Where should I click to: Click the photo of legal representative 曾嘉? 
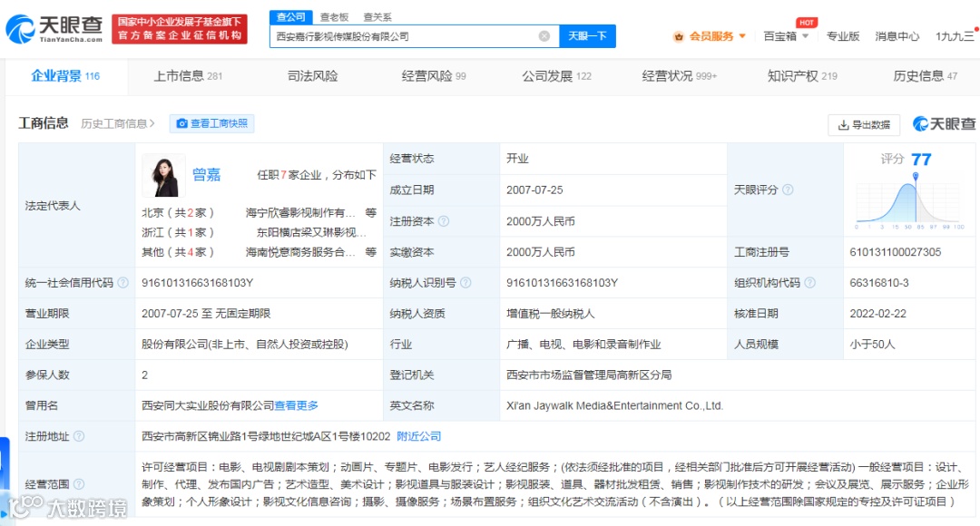(x=163, y=176)
